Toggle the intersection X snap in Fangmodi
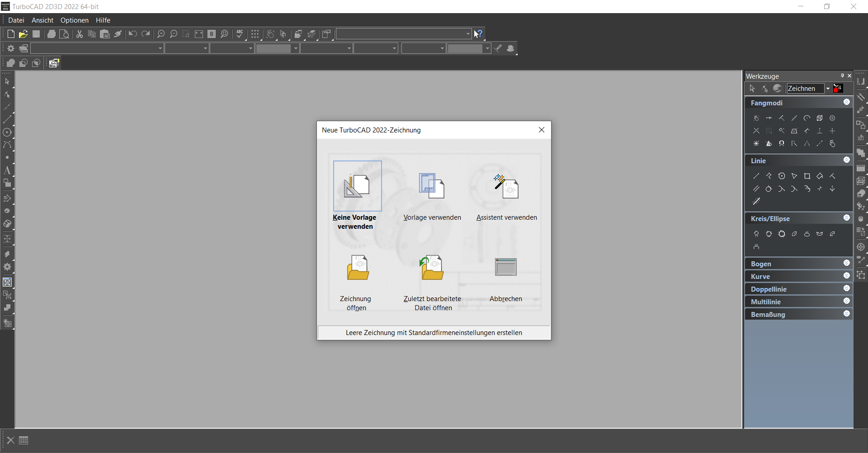This screenshot has width=868, height=453. coord(756,131)
